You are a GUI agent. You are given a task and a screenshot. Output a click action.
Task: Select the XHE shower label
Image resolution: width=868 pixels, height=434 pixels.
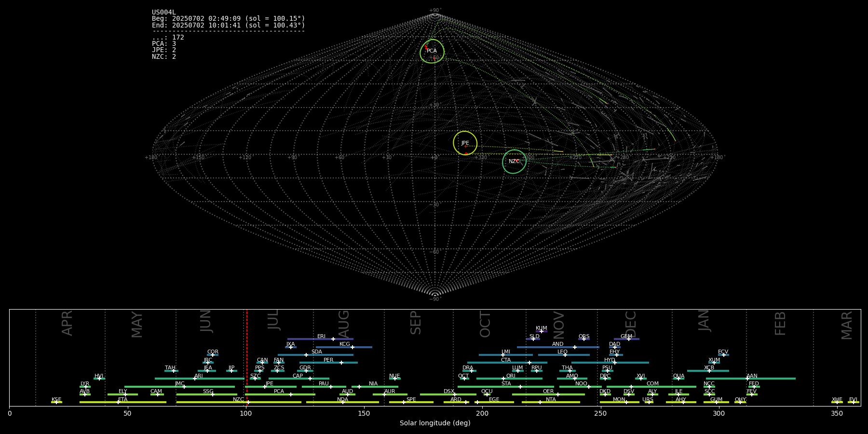click(837, 400)
